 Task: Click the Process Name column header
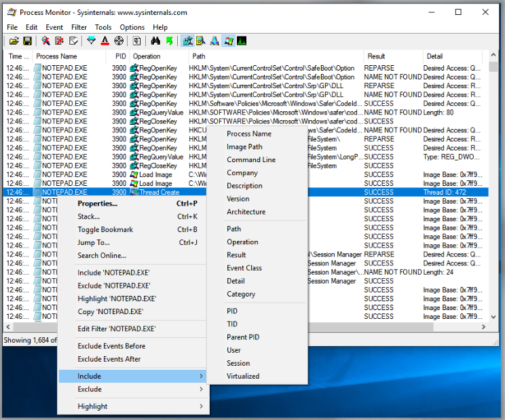69,56
